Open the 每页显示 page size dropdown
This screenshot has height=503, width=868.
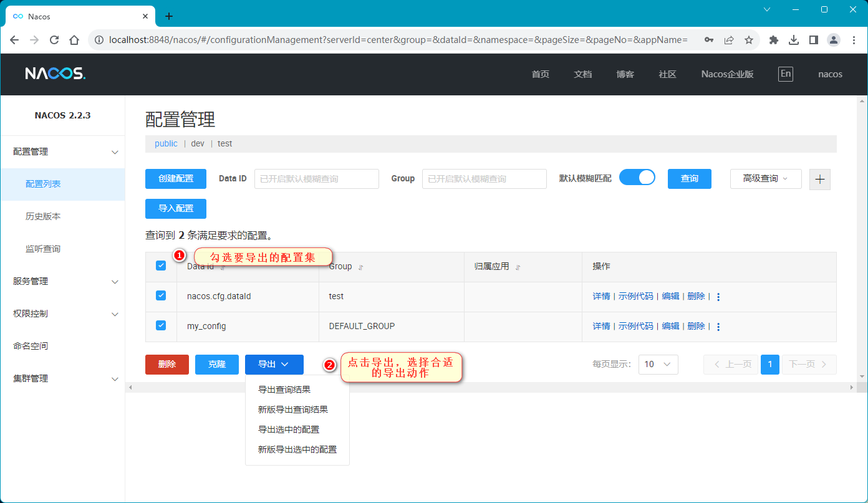658,364
